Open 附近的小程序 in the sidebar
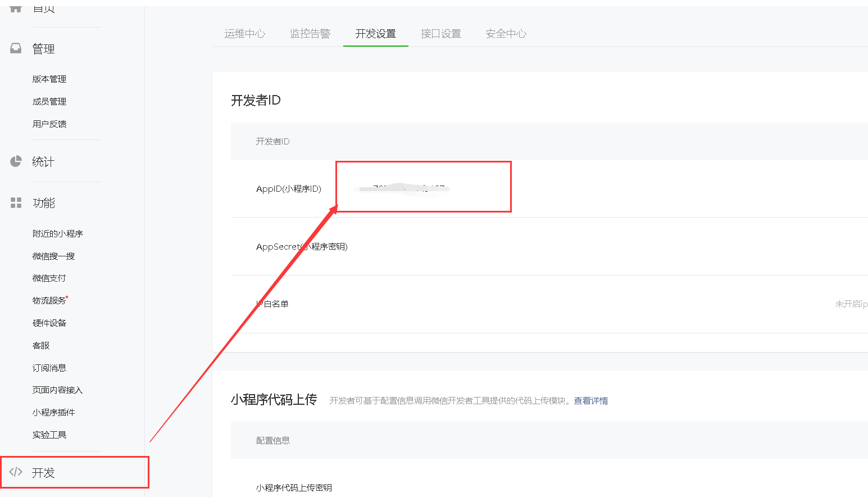 point(57,234)
